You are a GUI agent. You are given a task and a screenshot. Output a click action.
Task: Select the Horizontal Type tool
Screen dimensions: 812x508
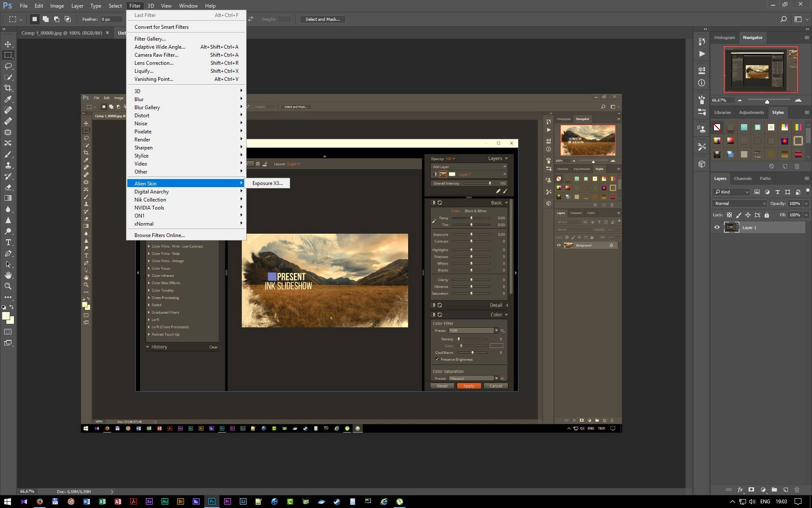tap(8, 242)
